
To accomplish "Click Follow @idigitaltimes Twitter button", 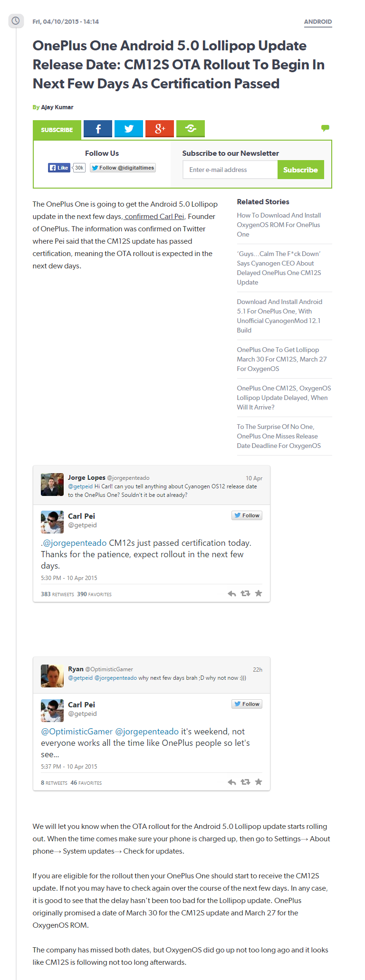I will click(x=123, y=168).
